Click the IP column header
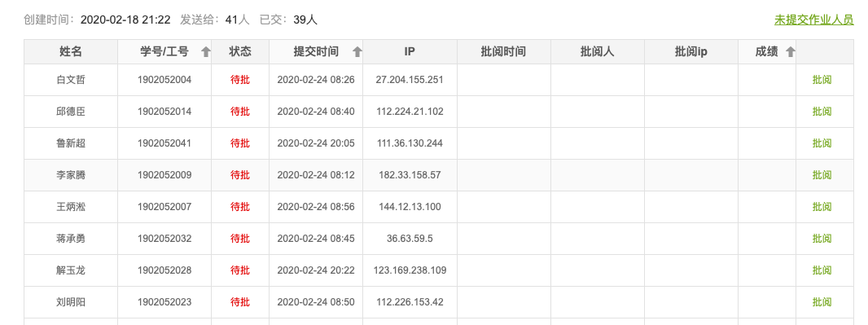Image resolution: width=868 pixels, height=325 pixels. (410, 52)
